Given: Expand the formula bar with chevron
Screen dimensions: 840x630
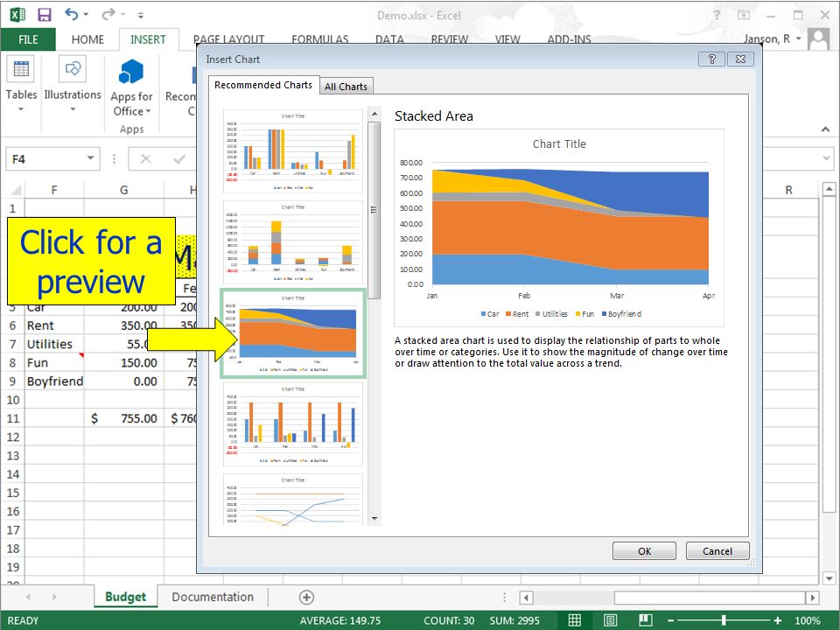Looking at the screenshot, I should [826, 158].
